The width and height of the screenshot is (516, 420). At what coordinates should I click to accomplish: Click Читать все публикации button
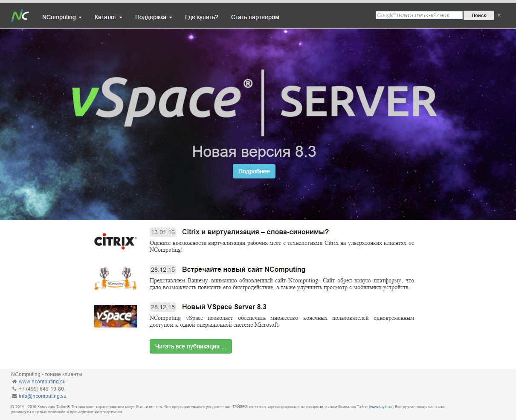tap(191, 346)
